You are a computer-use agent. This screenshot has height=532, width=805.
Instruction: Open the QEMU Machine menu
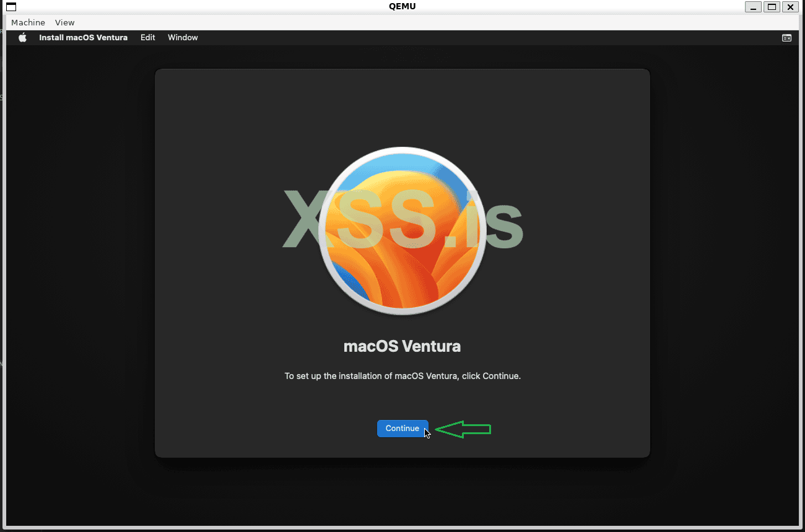28,22
